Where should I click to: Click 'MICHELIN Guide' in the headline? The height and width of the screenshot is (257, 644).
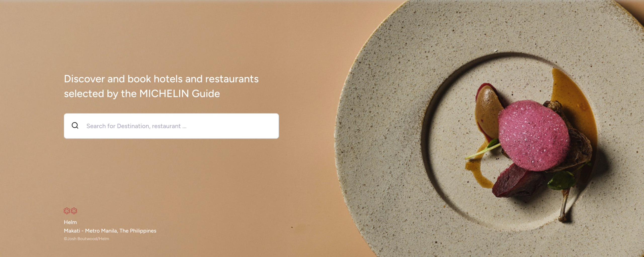point(180,94)
